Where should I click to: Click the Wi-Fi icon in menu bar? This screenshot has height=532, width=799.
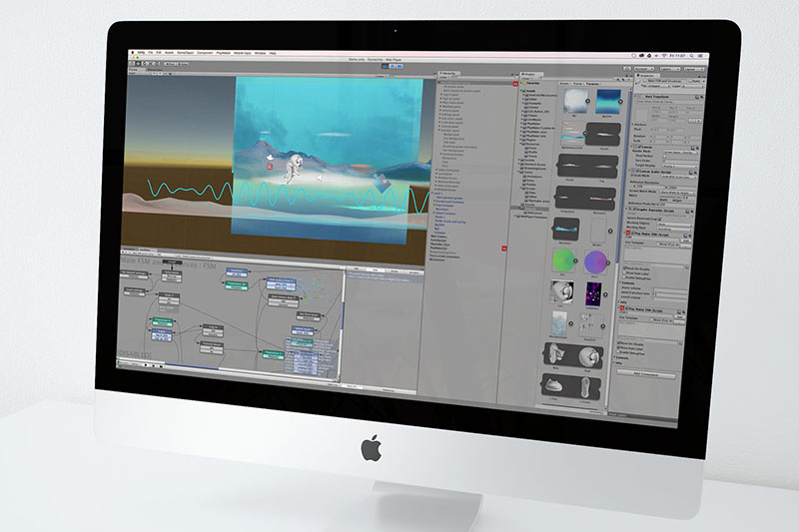tap(664, 55)
